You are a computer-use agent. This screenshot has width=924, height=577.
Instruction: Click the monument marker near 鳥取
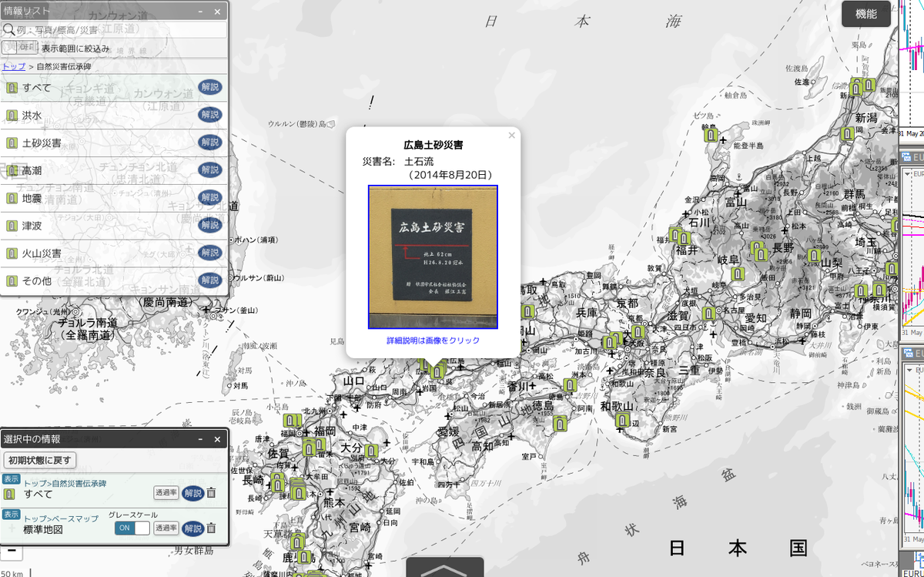point(527,311)
